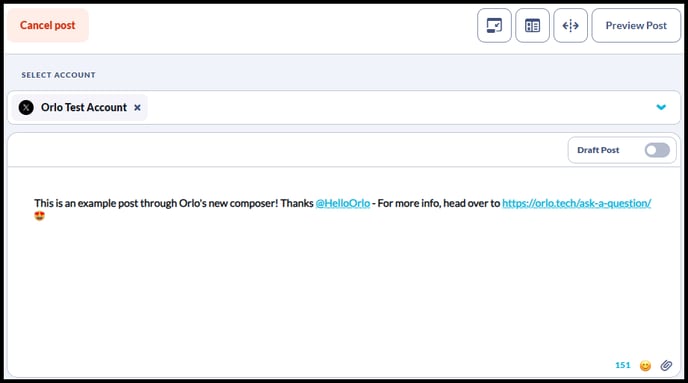Image resolution: width=688 pixels, height=383 pixels.
Task: Click the Cancel post button
Action: point(47,25)
